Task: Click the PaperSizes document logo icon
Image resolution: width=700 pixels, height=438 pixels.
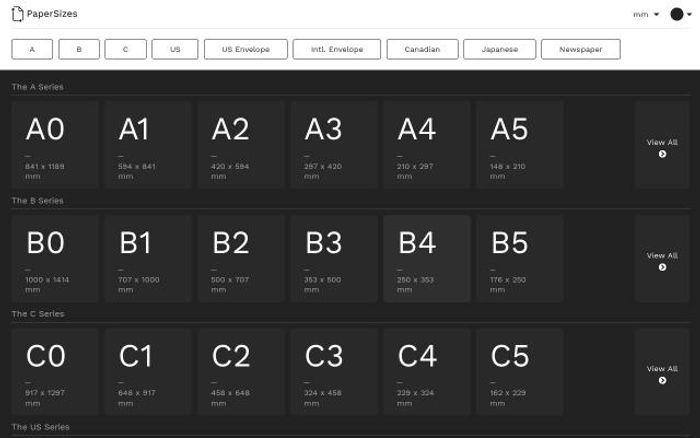Action: (17, 14)
